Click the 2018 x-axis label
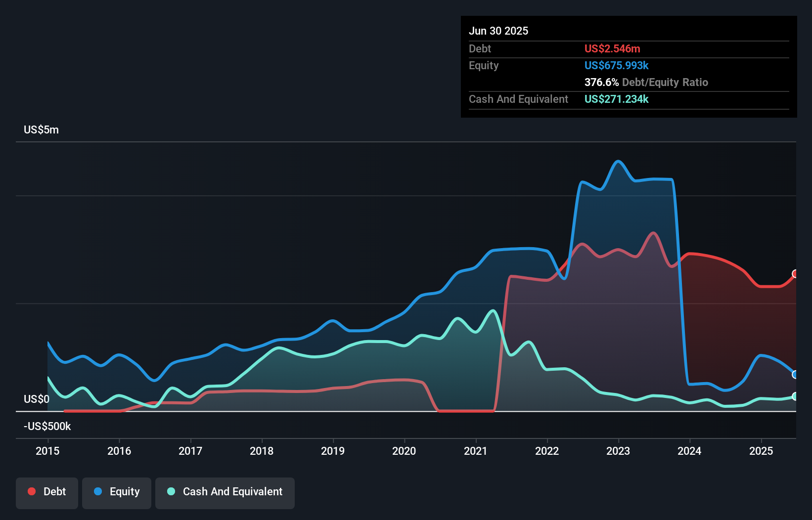Viewport: 812px width, 520px height. 262,451
